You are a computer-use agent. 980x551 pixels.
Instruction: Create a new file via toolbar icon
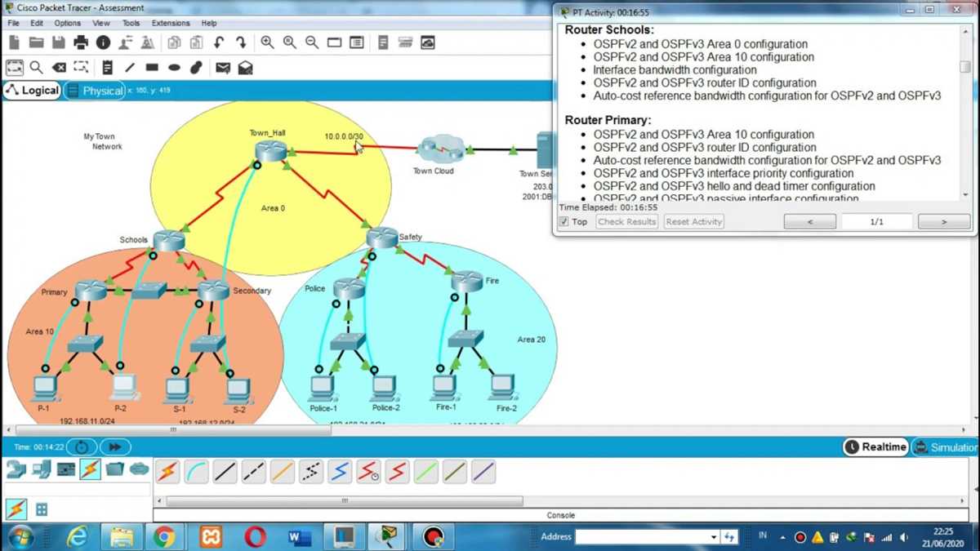(14, 42)
